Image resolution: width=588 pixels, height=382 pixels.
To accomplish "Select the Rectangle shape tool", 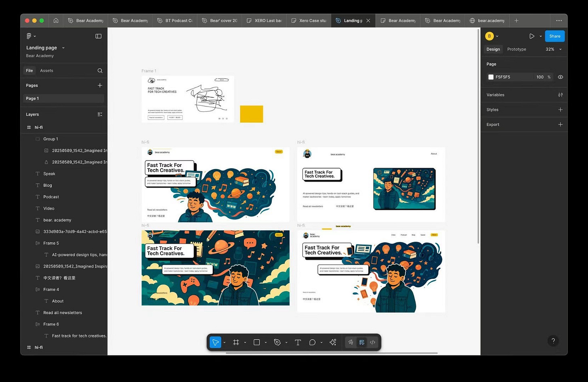I will (x=256, y=342).
